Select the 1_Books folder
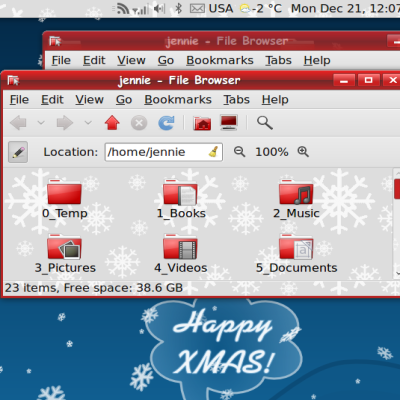This screenshot has width=400, height=400. [181, 199]
